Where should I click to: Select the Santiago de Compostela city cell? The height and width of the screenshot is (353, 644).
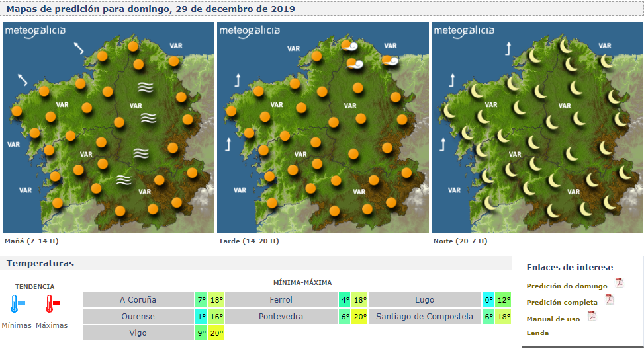[424, 317]
